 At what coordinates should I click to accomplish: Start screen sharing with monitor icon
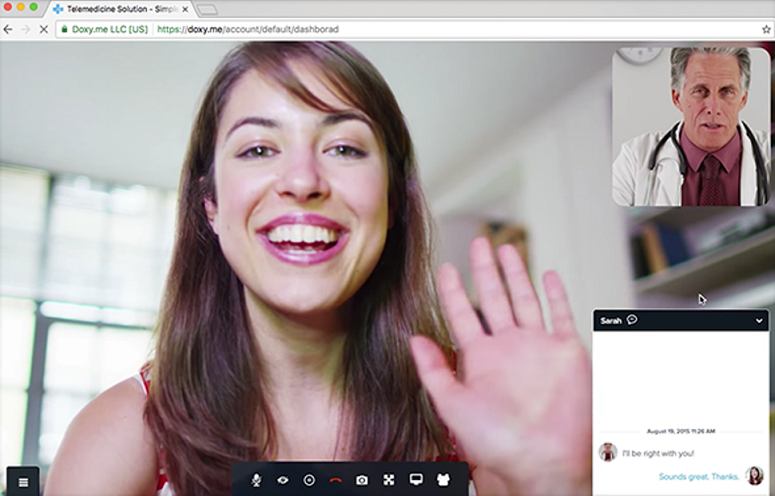click(x=416, y=479)
